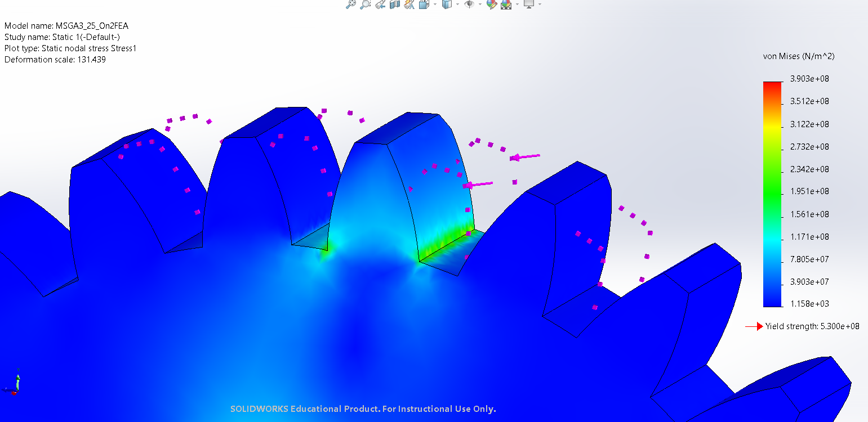Return to Previous View
Screen dimensions: 868x422
(x=380, y=4)
